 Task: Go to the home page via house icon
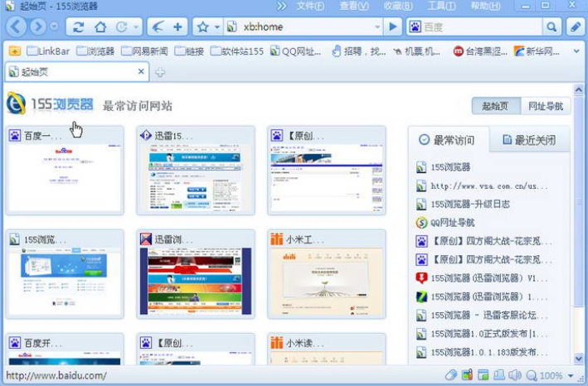[x=100, y=27]
